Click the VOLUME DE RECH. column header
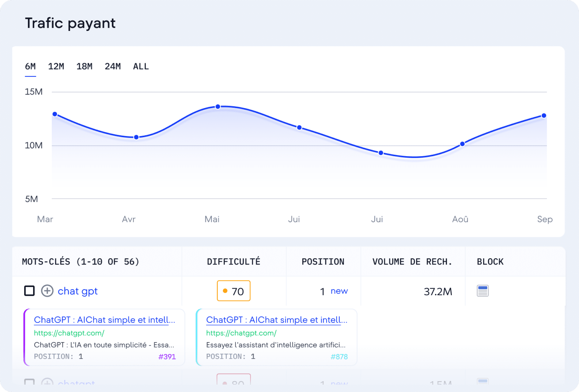The width and height of the screenshot is (579, 392). coord(412,262)
